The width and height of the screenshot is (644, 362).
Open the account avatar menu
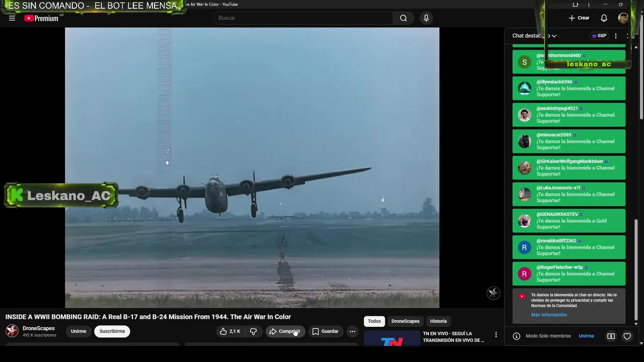point(623,18)
